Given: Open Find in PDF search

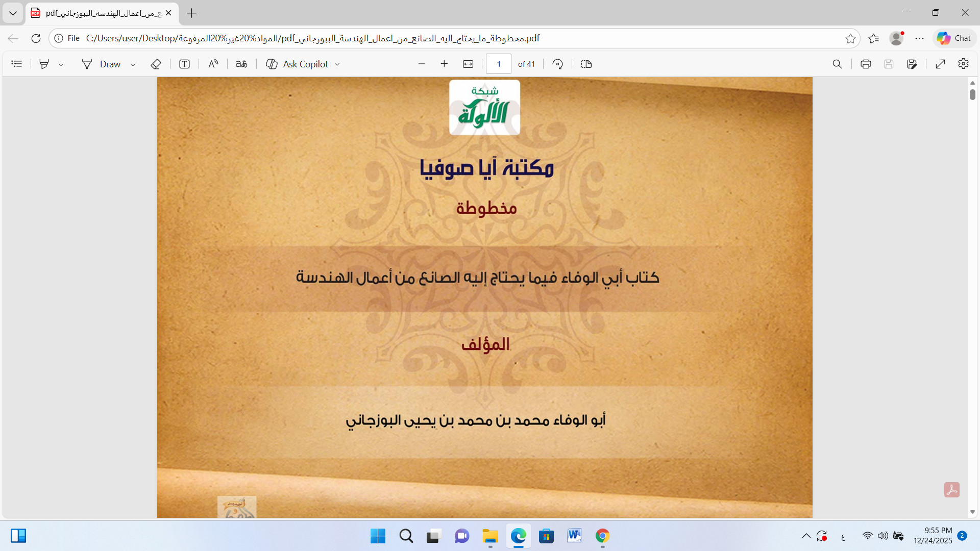Looking at the screenshot, I should pos(837,64).
